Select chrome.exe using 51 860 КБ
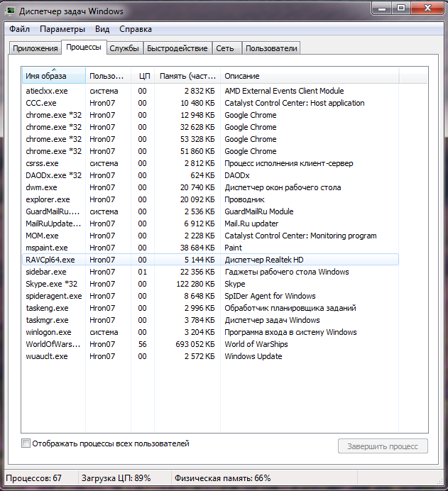 (x=210, y=151)
